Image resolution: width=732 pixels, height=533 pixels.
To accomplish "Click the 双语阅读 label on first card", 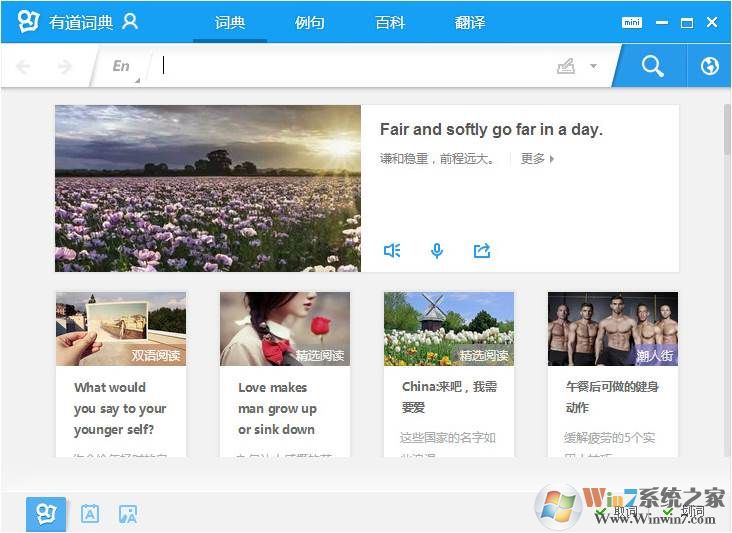I will click(155, 356).
